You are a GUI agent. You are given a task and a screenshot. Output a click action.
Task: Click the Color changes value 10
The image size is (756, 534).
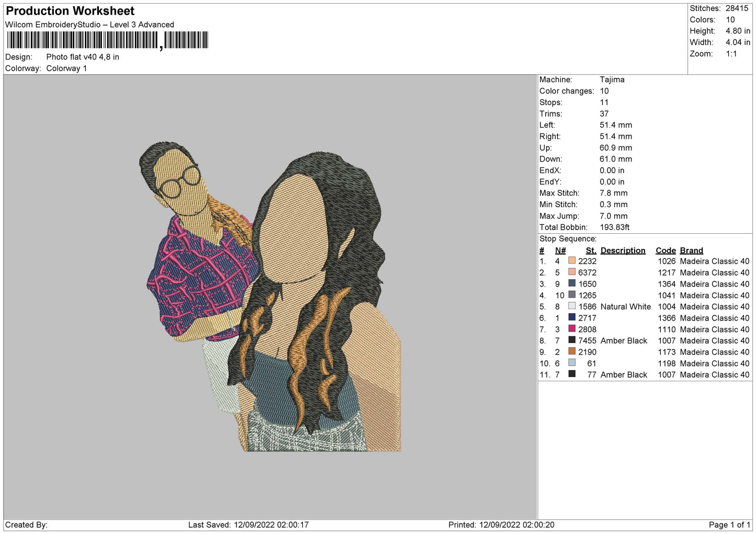click(604, 91)
